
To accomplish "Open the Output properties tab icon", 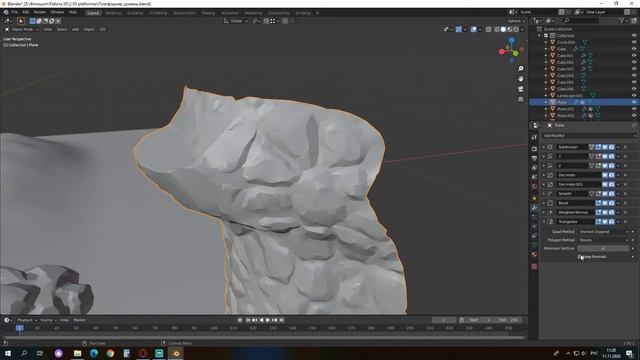I will coord(534,158).
